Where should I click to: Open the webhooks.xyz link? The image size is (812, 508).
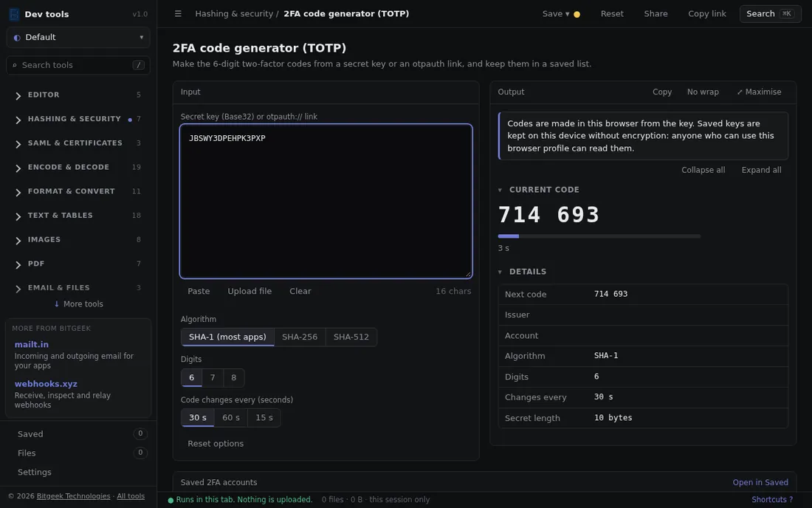pyautogui.click(x=46, y=384)
